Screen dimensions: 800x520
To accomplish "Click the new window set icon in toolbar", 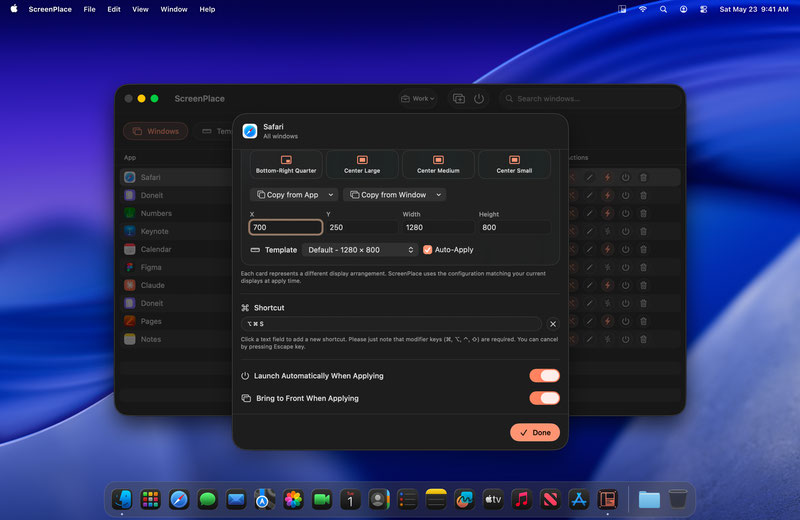I will coord(459,98).
